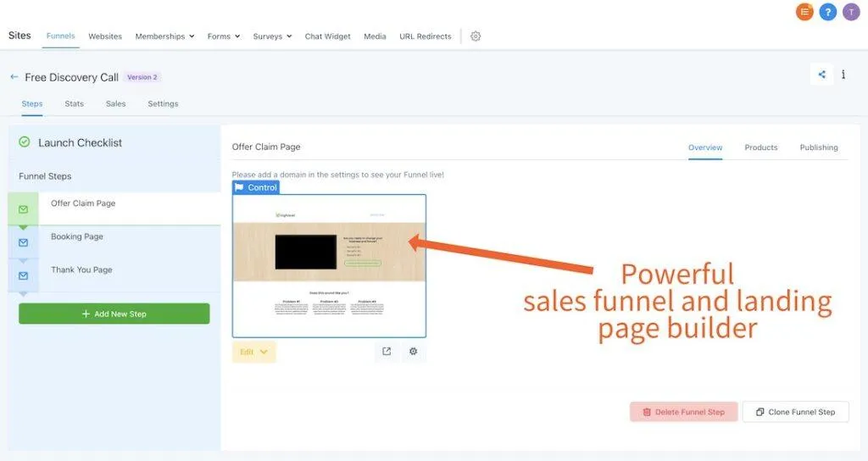This screenshot has height=461, width=868.
Task: Click the Sites heading in the top bar
Action: [x=19, y=36]
